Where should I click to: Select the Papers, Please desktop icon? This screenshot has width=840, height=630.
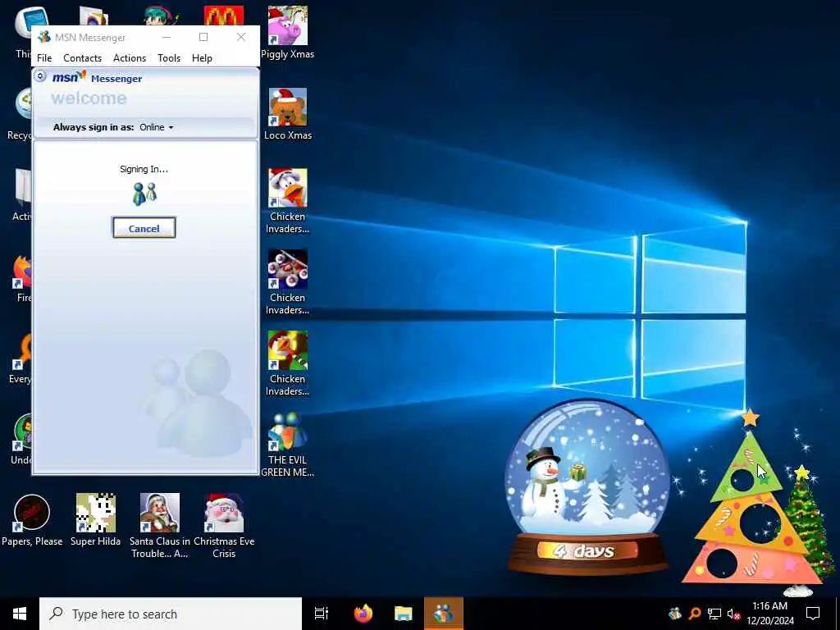(x=32, y=519)
